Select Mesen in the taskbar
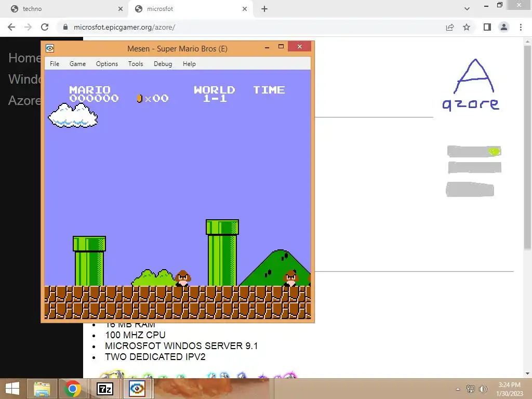The height and width of the screenshot is (399, 532). [137, 389]
